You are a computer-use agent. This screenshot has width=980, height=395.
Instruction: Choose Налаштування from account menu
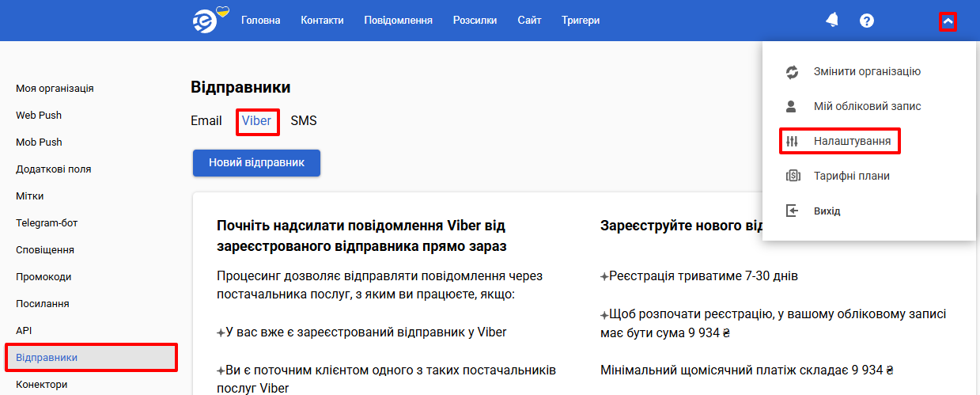pos(853,142)
